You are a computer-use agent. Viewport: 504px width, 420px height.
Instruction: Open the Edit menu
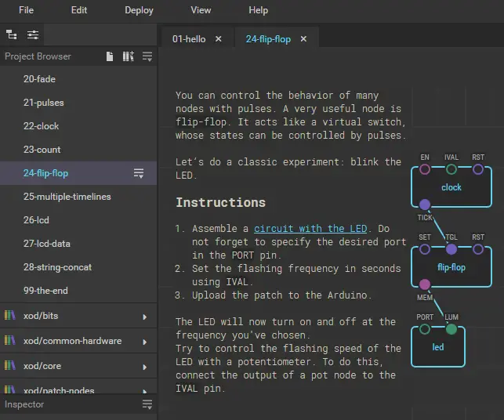click(79, 10)
